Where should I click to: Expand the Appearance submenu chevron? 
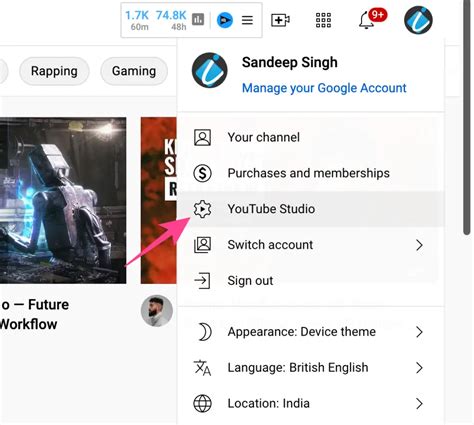(419, 332)
